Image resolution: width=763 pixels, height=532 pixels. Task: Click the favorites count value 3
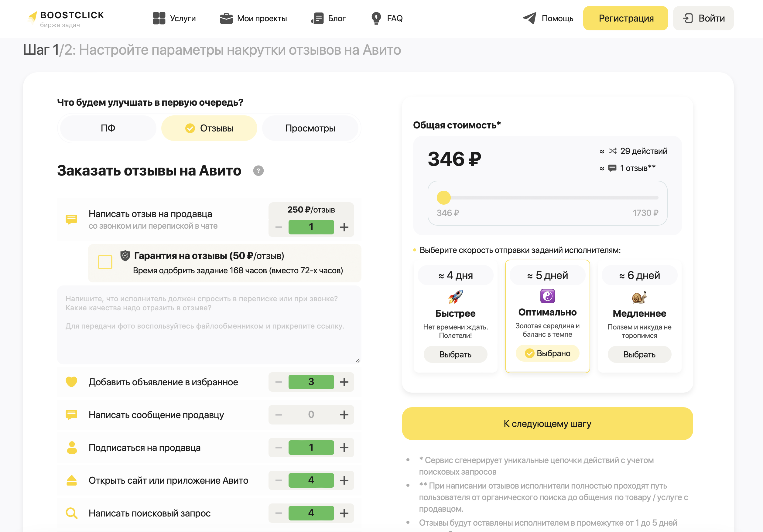[311, 382]
